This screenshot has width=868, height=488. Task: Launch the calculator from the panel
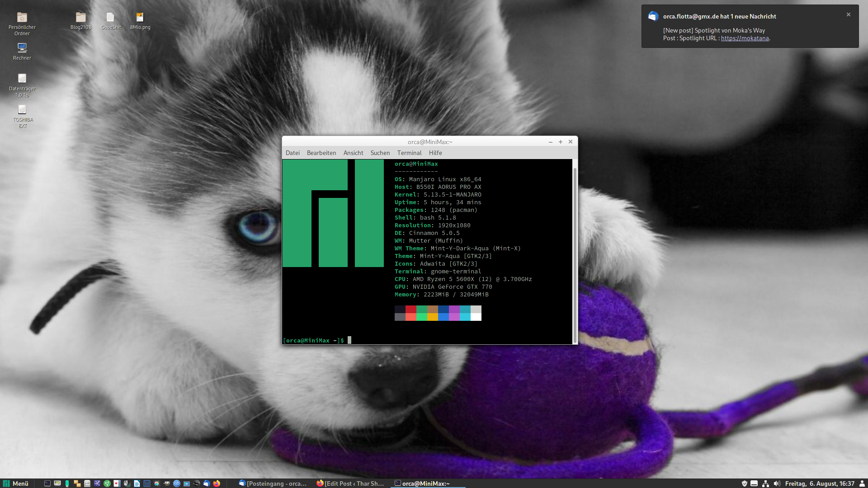pyautogui.click(x=147, y=483)
